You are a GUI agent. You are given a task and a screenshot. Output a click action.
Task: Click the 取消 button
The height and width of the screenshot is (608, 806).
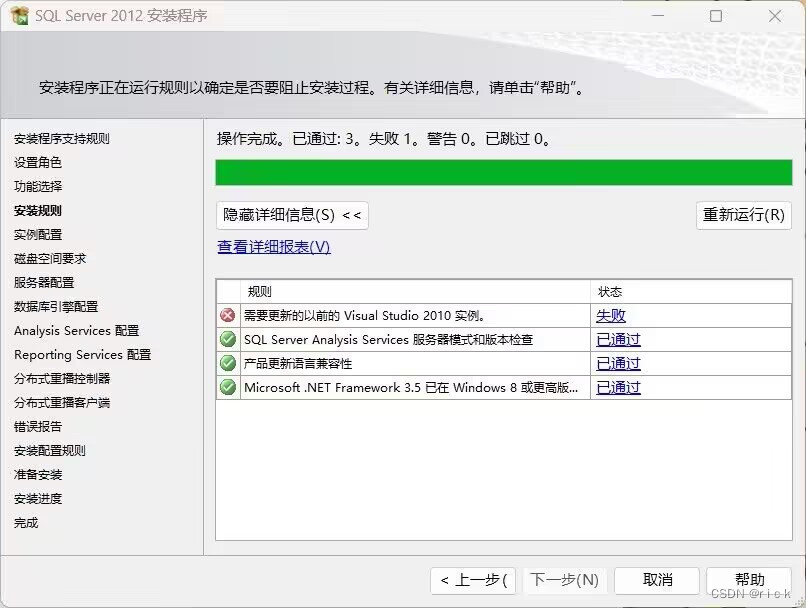(x=657, y=580)
